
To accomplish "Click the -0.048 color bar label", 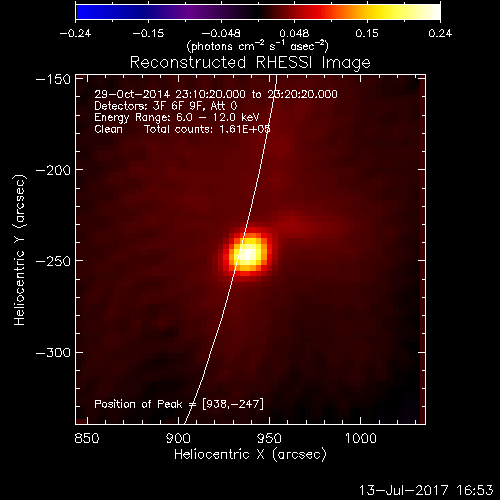I will click(x=221, y=33).
